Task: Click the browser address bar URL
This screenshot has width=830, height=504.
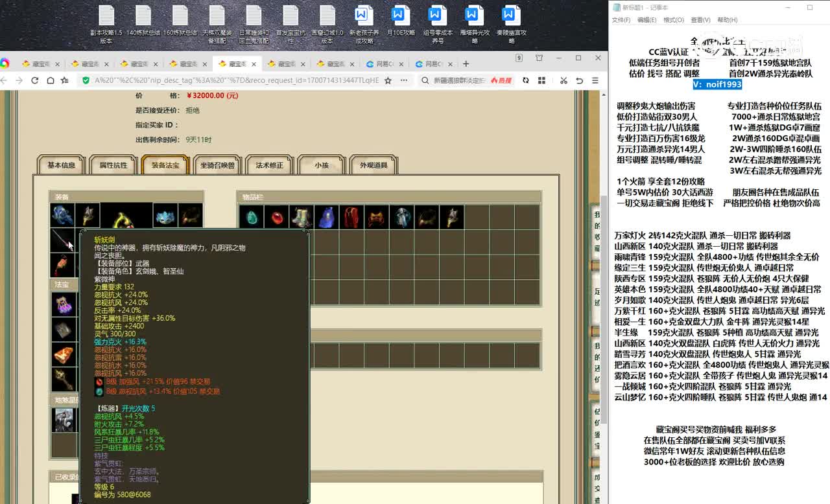Action: tap(237, 80)
